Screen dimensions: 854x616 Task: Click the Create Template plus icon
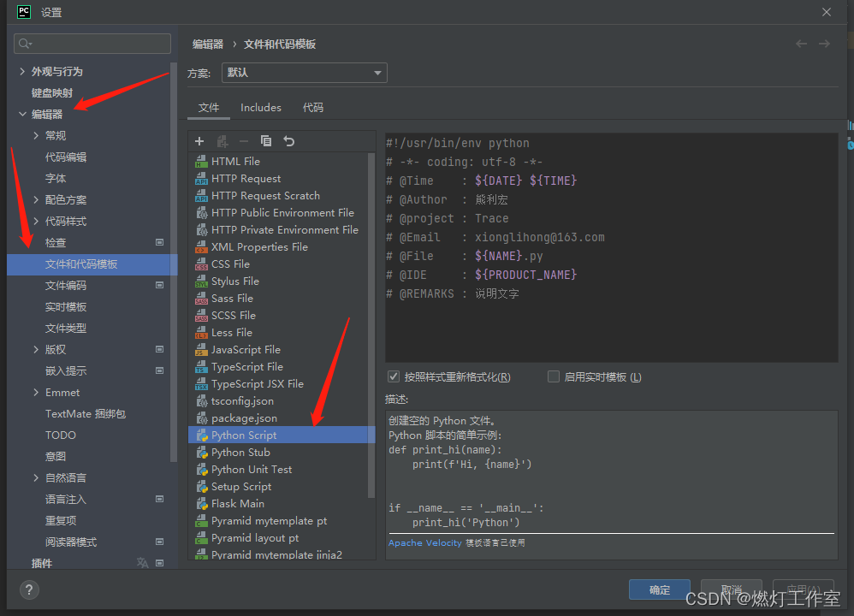tap(199, 142)
